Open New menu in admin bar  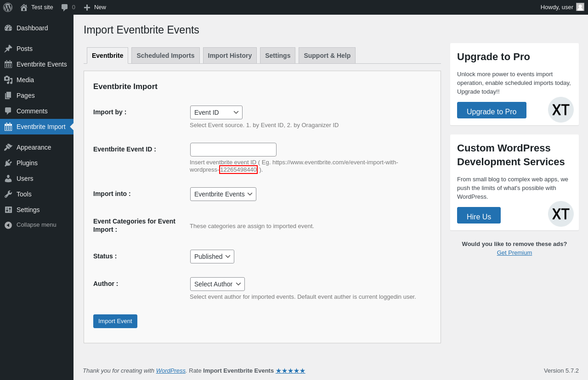pos(95,7)
